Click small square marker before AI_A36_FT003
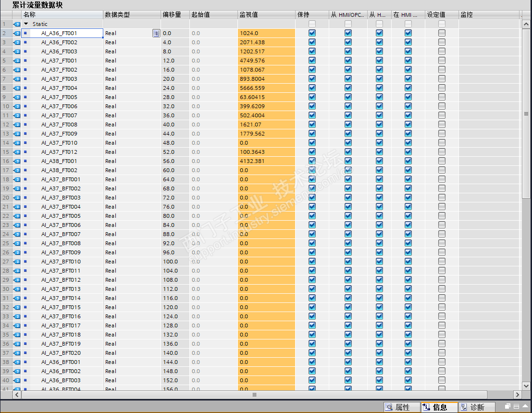Screen dimensions: 532x413 click(25, 51)
